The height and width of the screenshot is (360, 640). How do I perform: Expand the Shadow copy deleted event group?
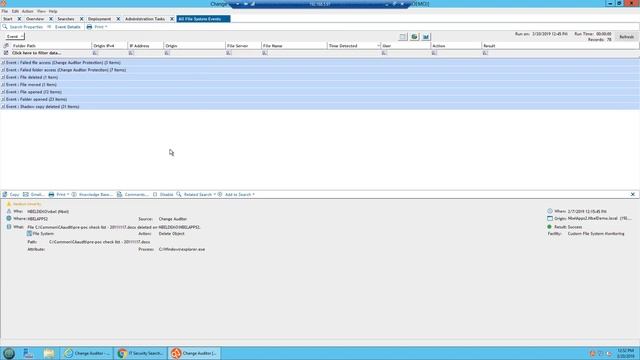pos(3,107)
